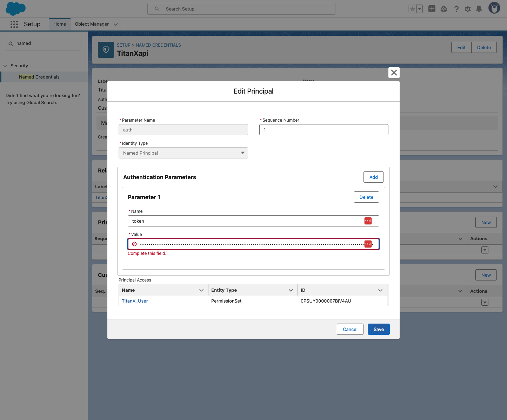Open the Name column header menu

(x=201, y=290)
